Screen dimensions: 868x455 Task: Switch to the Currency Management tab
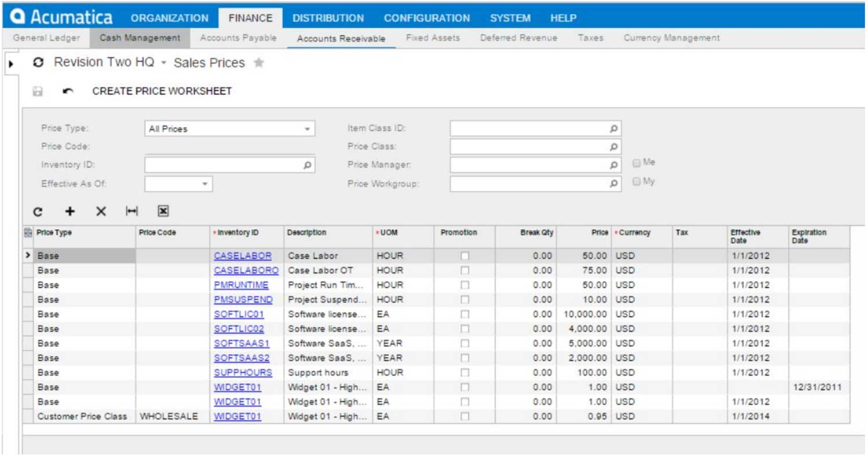pos(672,38)
